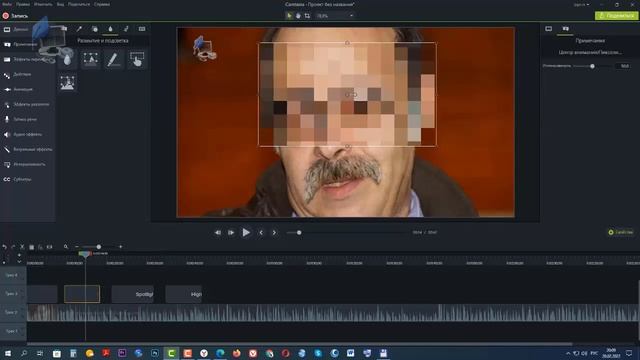Viewport: 640px width, 360px height.
Task: Open the voice narration section in the sidebar
Action: 20,119
